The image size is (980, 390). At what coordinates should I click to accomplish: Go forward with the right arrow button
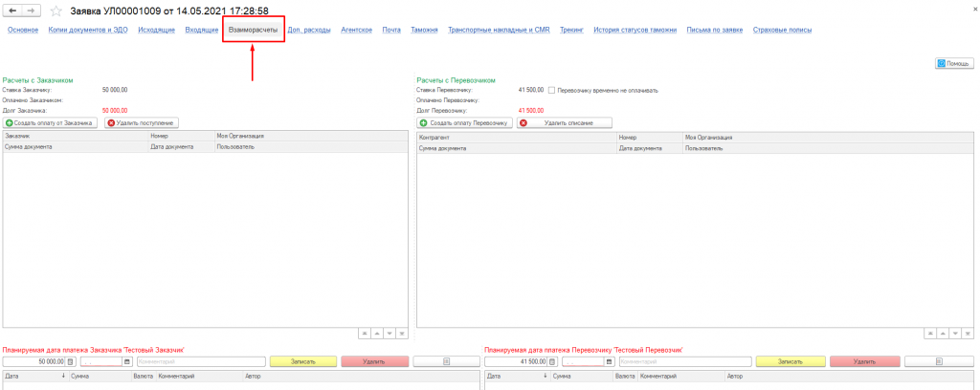[32, 11]
